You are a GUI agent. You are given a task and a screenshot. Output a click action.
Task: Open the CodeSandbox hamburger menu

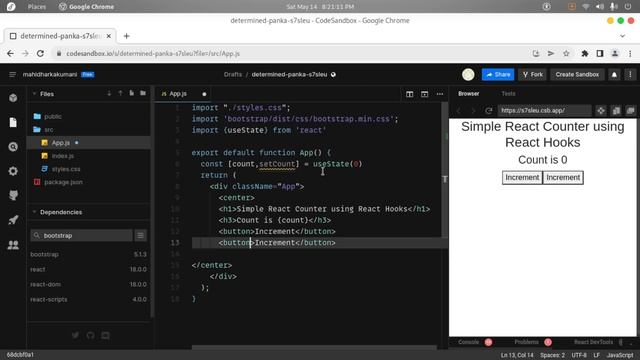coord(12,74)
